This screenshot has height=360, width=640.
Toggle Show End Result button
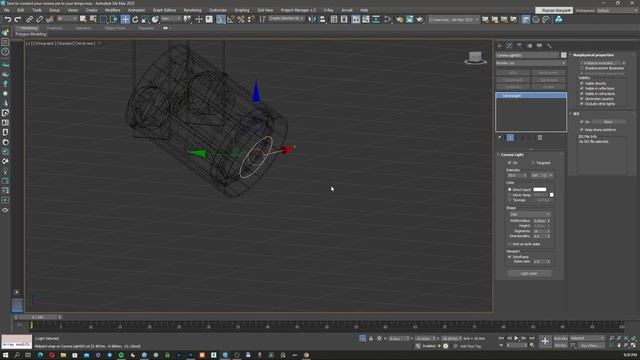pyautogui.click(x=510, y=138)
